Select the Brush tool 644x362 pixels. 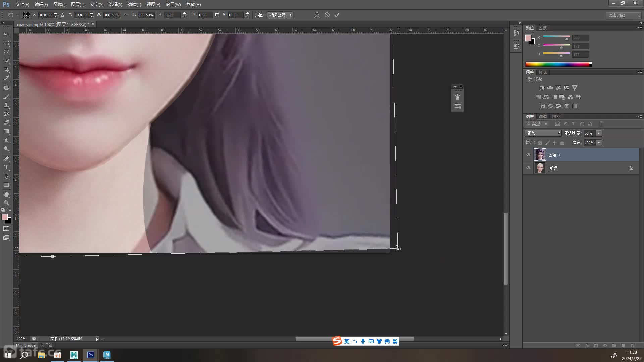(6, 97)
